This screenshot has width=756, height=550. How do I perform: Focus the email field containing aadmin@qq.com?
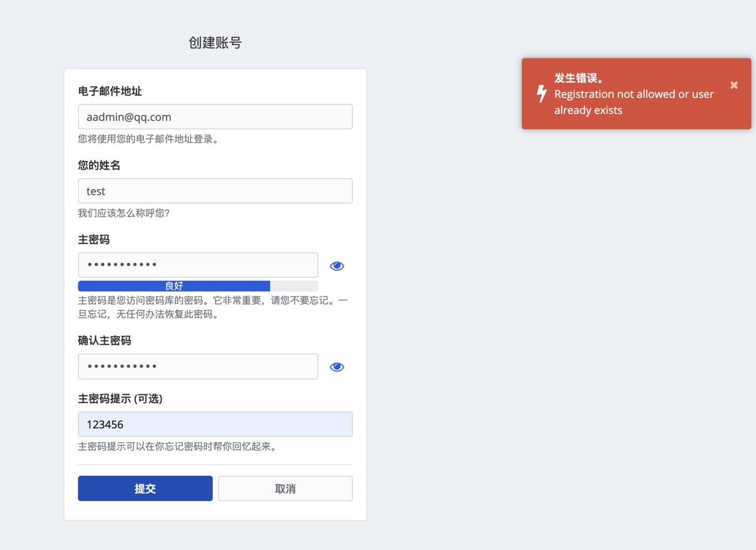click(x=215, y=117)
